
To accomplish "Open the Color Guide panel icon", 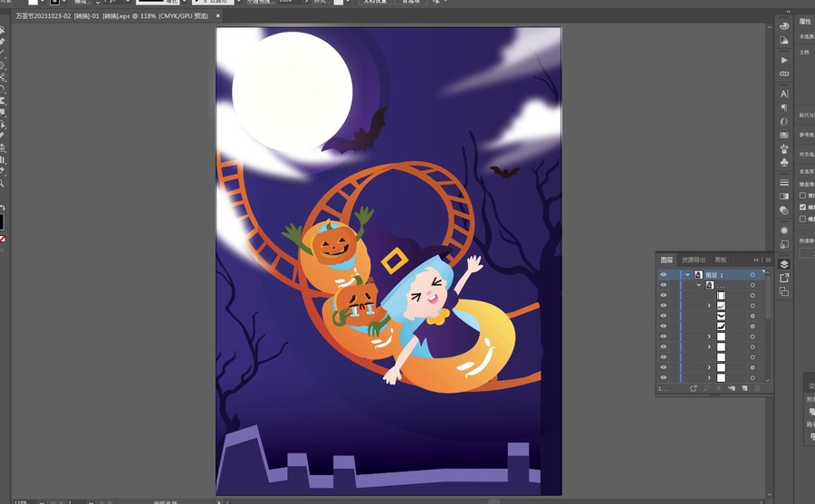I will 784,40.
